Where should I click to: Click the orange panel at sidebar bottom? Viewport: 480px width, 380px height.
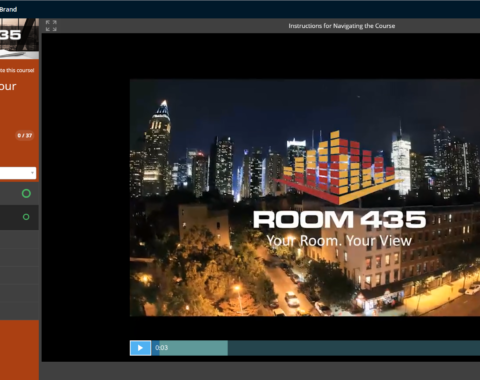click(x=19, y=350)
